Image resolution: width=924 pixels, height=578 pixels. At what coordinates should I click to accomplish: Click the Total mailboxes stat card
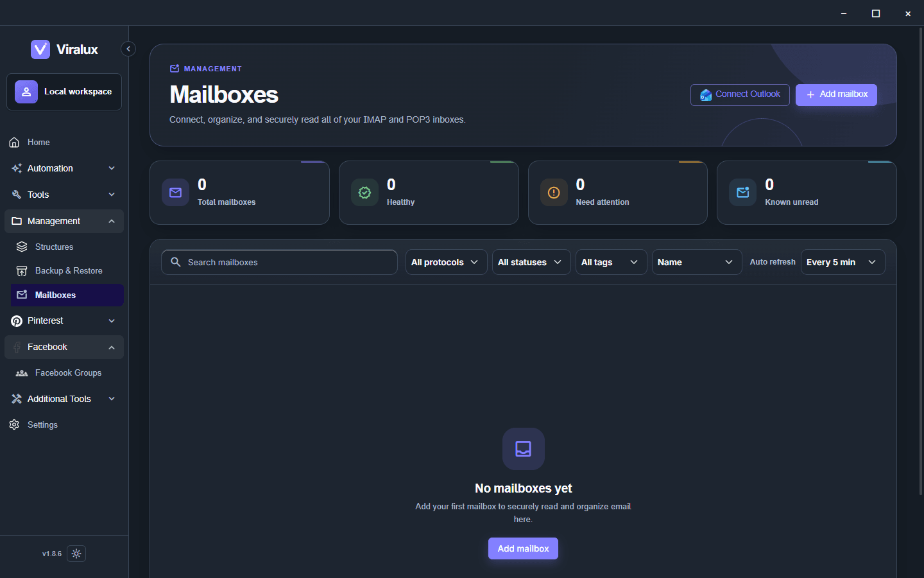pos(239,193)
